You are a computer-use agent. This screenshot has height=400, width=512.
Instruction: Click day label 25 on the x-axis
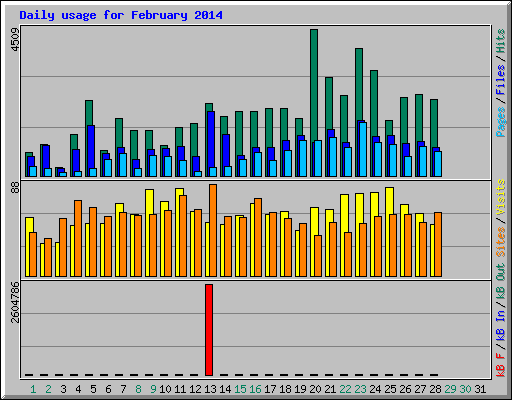390,389
